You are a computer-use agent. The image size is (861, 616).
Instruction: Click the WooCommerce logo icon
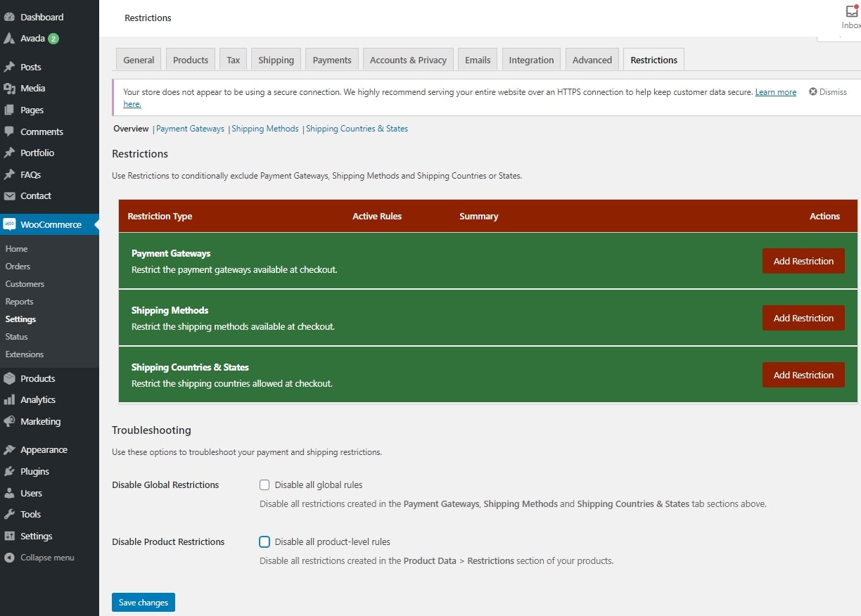click(x=9, y=224)
